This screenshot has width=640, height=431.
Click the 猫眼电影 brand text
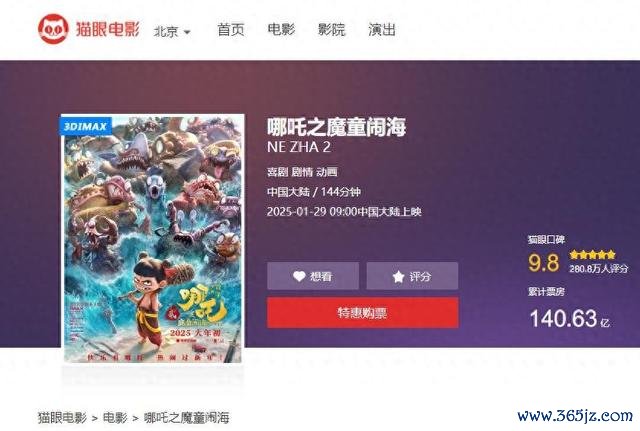[x=108, y=29]
